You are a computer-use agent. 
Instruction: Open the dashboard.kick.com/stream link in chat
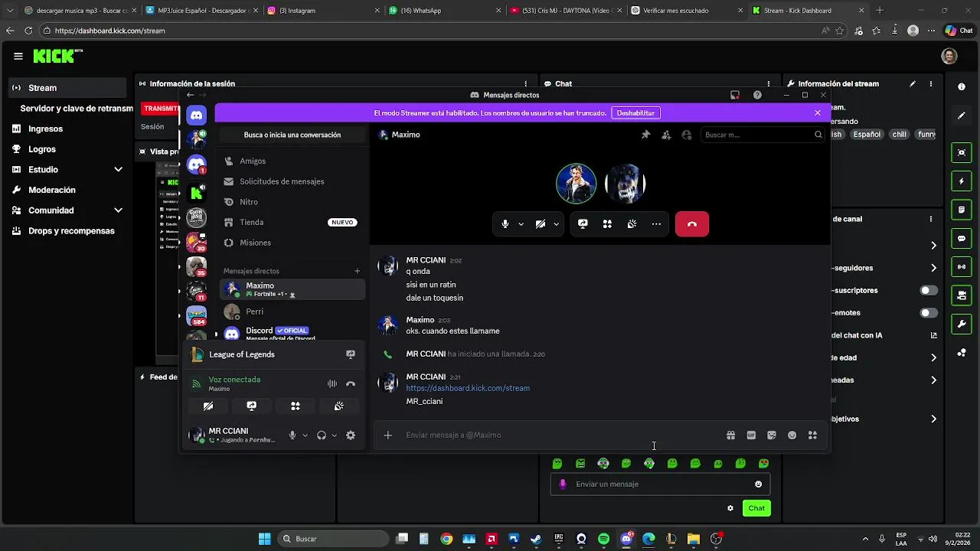[x=468, y=388]
